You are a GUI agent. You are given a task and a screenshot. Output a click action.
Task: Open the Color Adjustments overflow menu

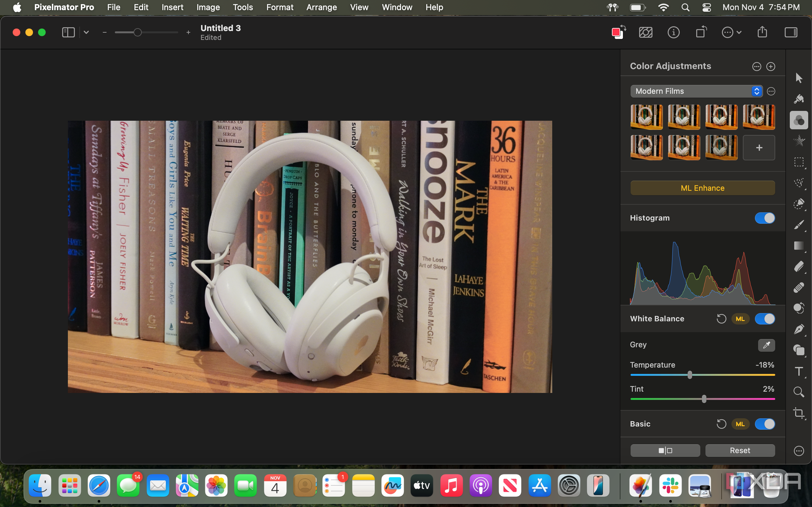click(756, 67)
